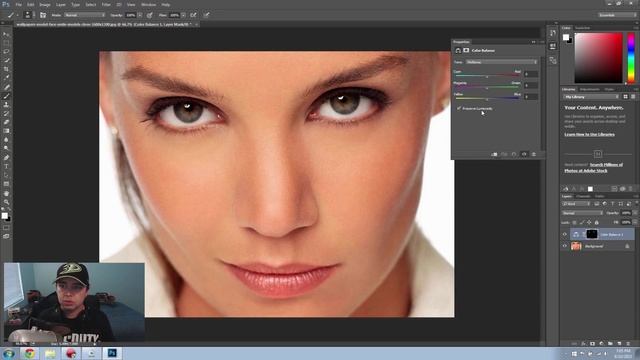640x360 pixels.
Task: Click the foreground color swatch in toolbox
Action: (x=4, y=216)
